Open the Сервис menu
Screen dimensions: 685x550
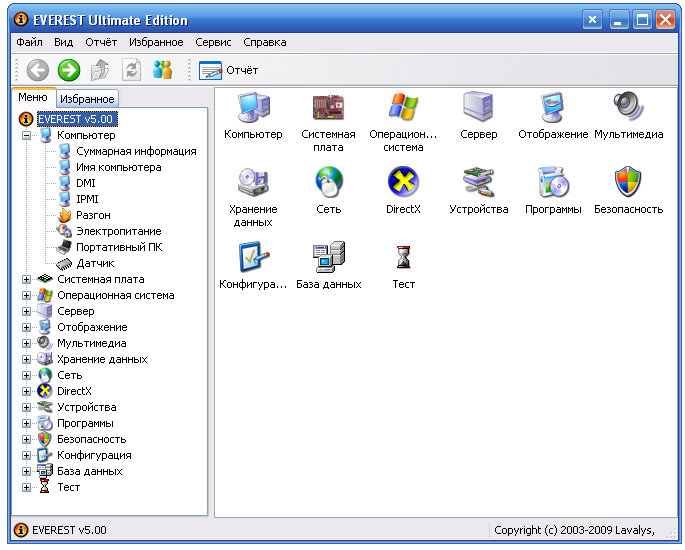213,42
